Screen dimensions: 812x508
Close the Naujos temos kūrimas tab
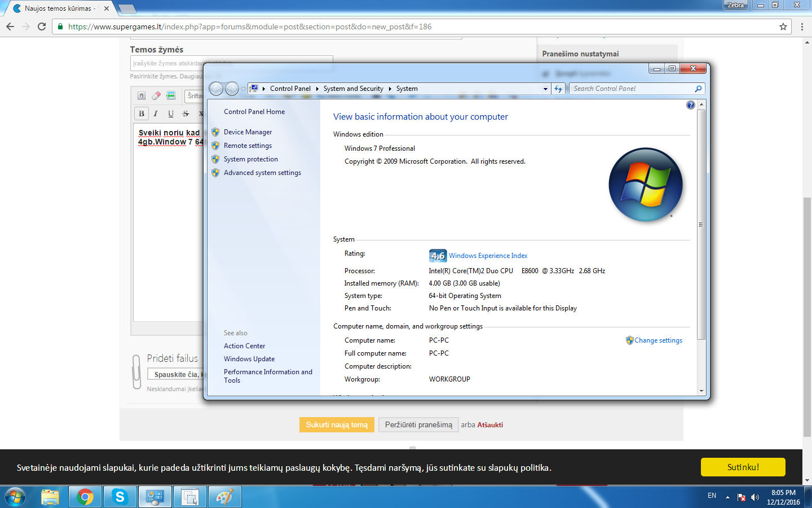[107, 8]
